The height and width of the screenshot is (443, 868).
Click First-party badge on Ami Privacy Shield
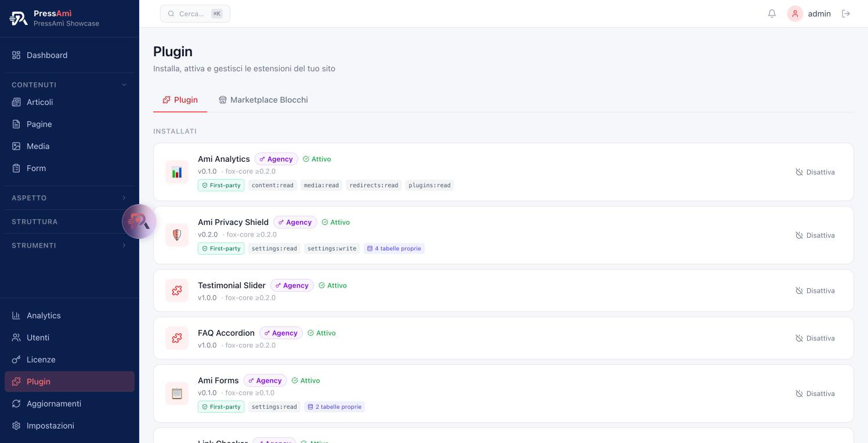[x=221, y=249]
